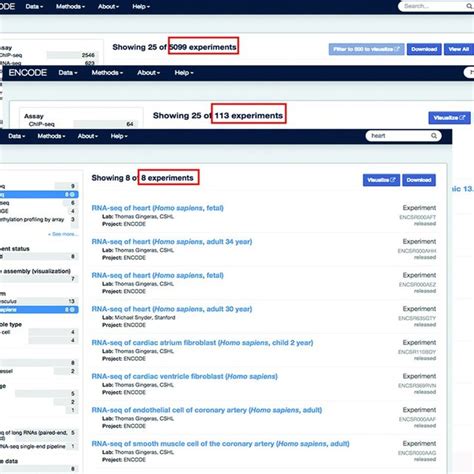474x474 pixels.
Task: Click the 'See more...' link in the assay facet
Action: tap(63, 234)
